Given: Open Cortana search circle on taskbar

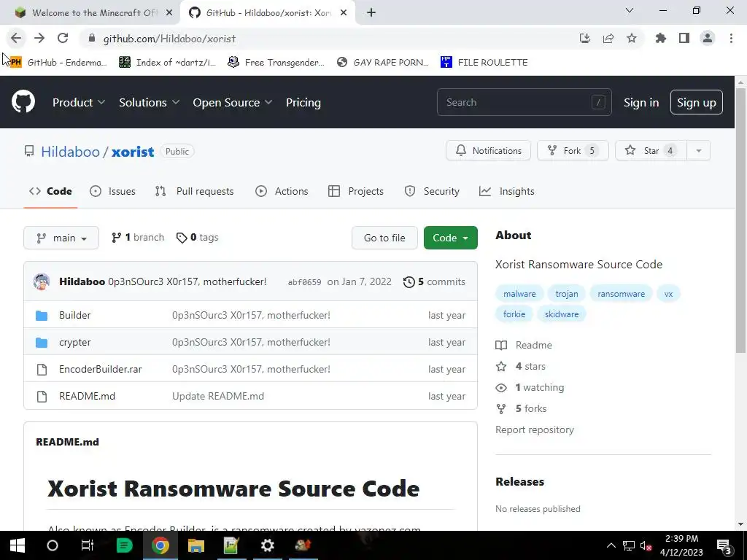Looking at the screenshot, I should 53,545.
